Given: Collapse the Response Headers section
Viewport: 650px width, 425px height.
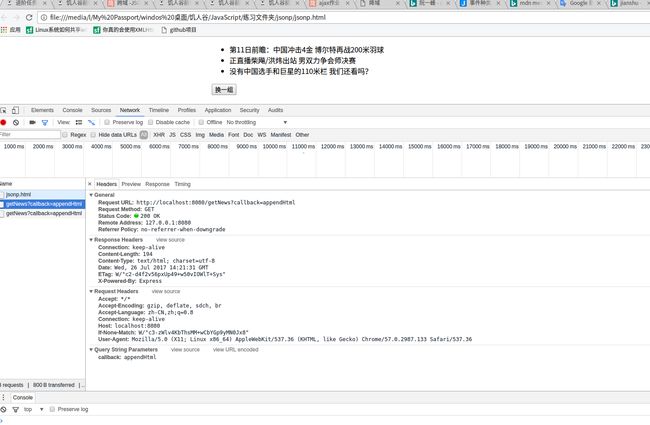Looking at the screenshot, I should [91, 240].
